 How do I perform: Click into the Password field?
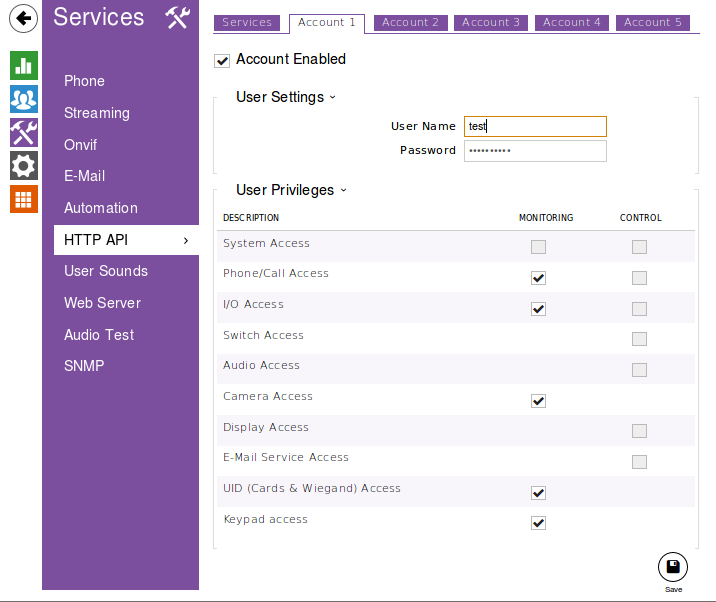click(x=534, y=151)
